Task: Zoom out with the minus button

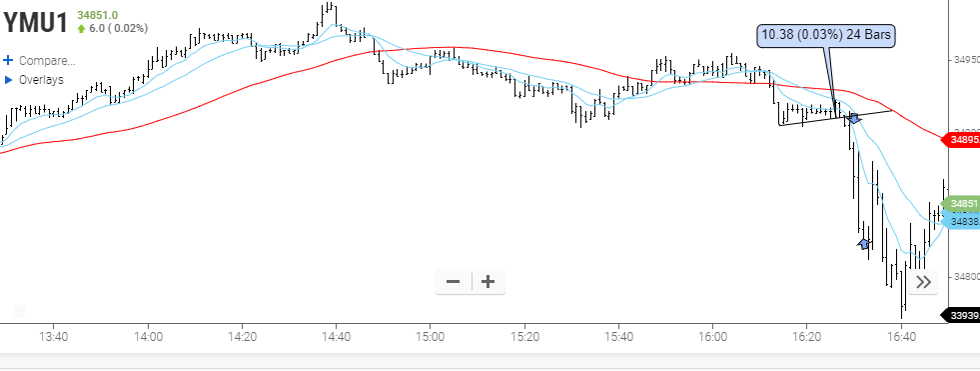Action: [454, 282]
